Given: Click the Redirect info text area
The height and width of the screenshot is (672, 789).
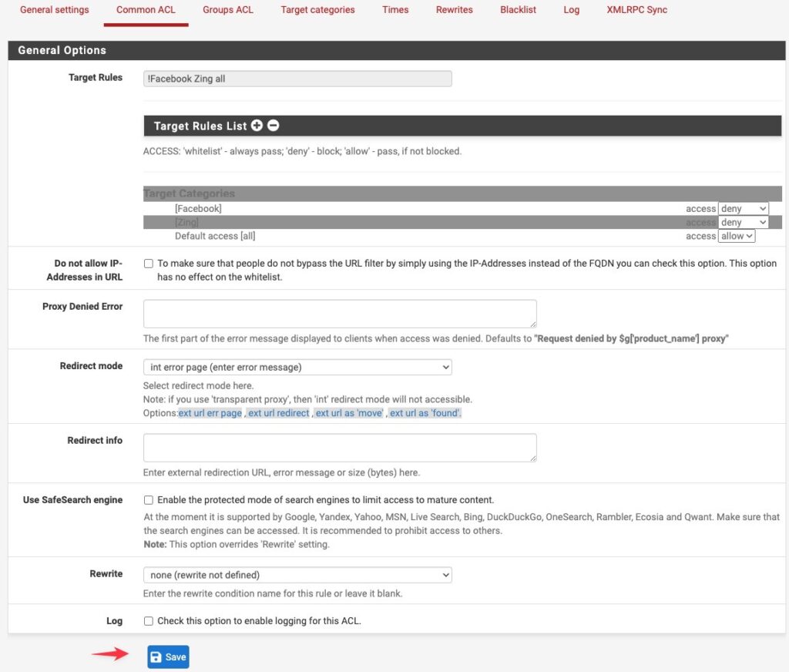Looking at the screenshot, I should 340,448.
